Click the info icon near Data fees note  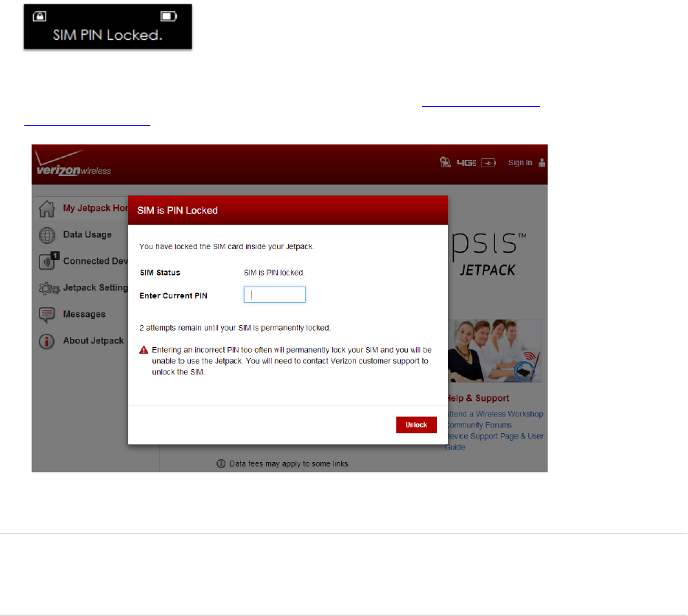221,463
